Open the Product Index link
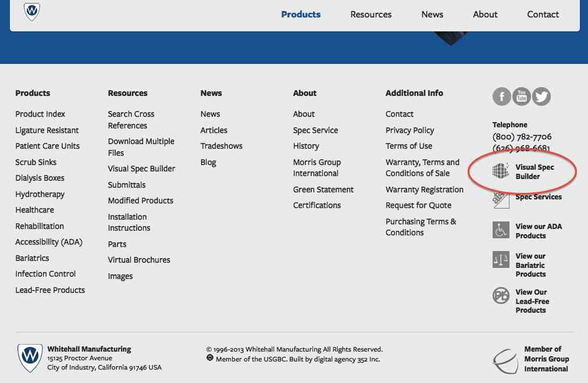Image resolution: width=588 pixels, height=383 pixels. pos(40,114)
